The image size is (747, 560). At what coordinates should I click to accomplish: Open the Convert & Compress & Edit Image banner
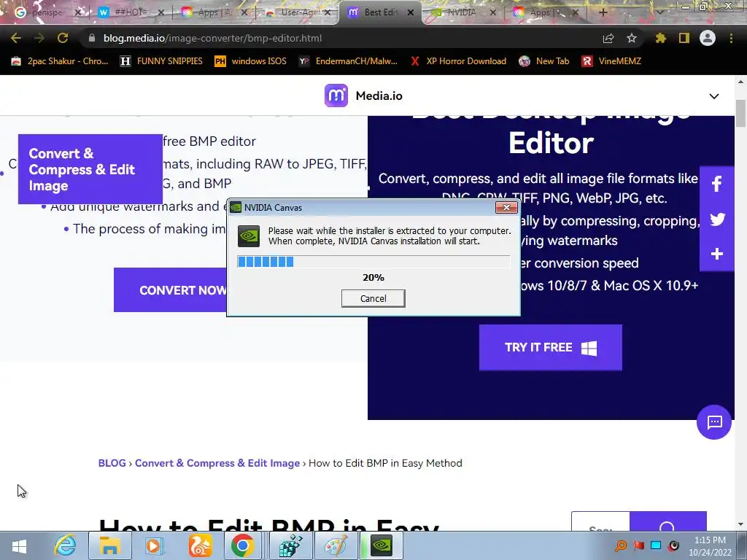(x=90, y=169)
